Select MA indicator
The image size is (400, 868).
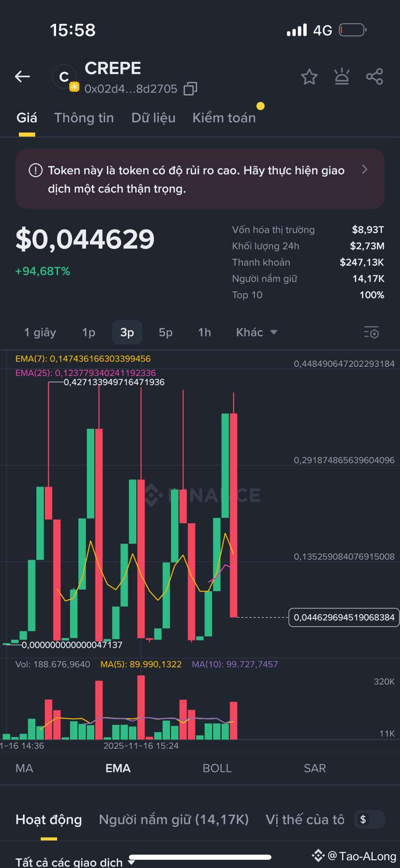point(24,768)
